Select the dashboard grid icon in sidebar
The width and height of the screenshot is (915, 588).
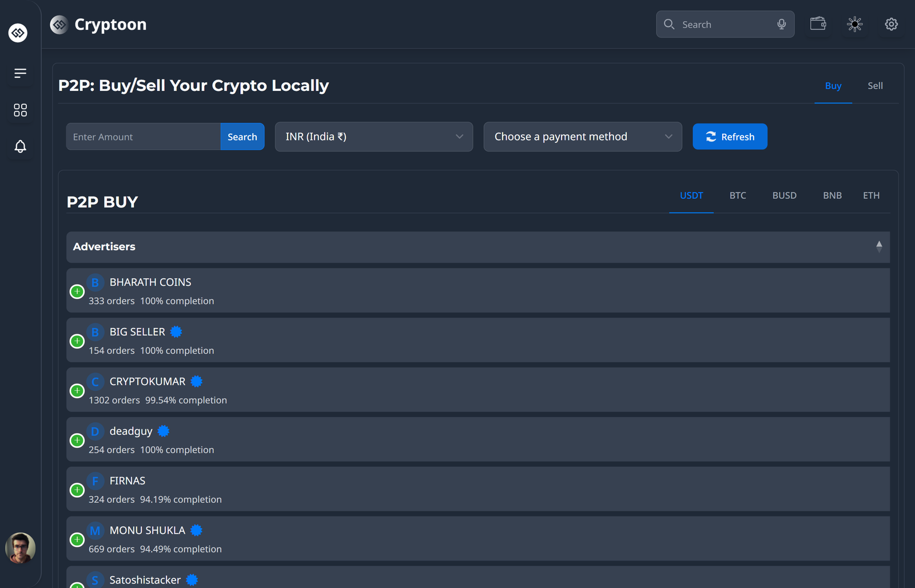[20, 110]
